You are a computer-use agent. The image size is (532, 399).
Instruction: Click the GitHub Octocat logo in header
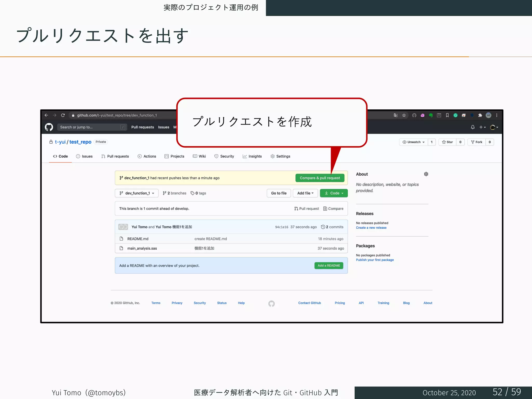click(x=49, y=127)
